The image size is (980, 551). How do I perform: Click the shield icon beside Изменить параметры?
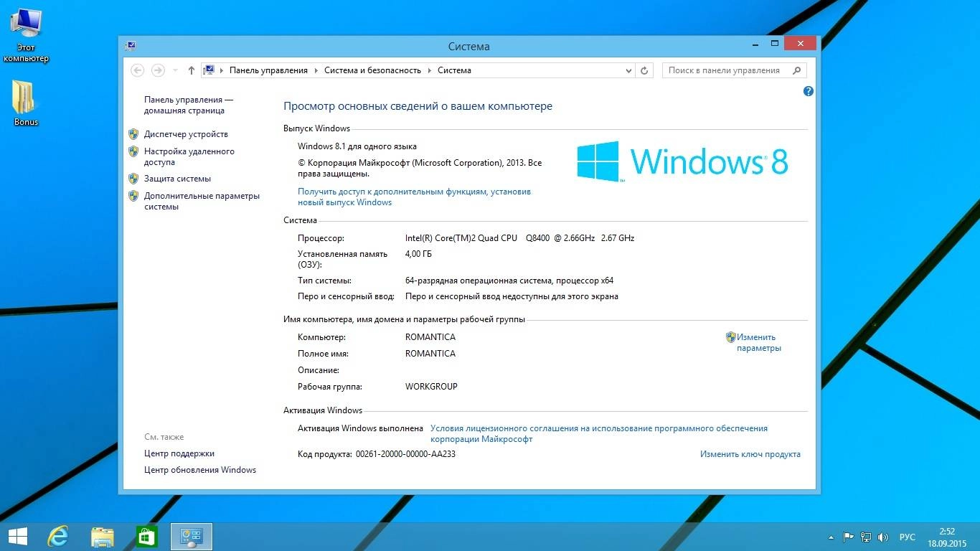coord(730,336)
